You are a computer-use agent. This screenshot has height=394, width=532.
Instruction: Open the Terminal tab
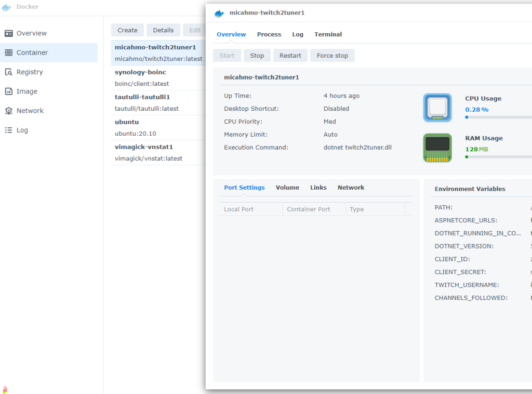click(x=328, y=34)
